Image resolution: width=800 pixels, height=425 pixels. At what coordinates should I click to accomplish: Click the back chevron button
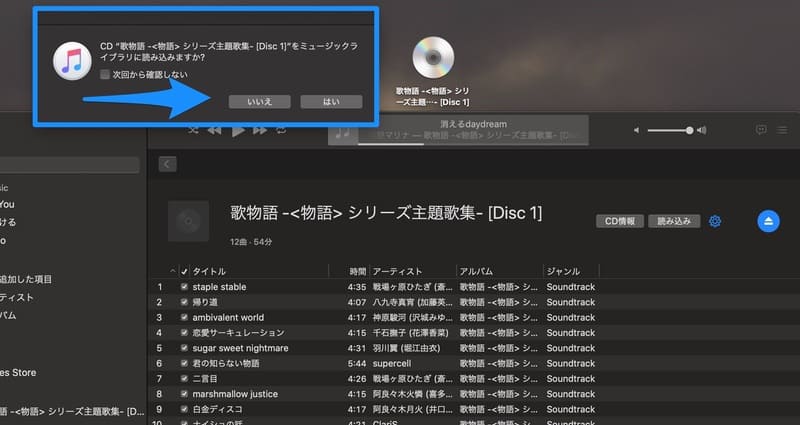coord(167,164)
